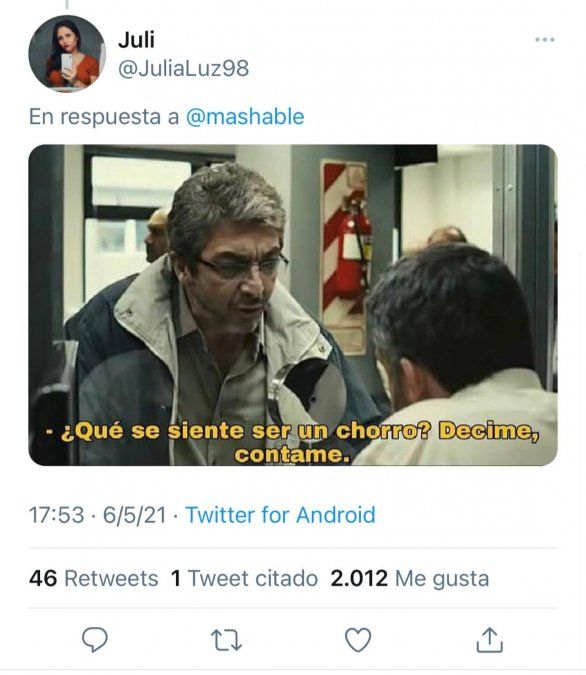Tap the retweet arrows icon
The width and height of the screenshot is (586, 675).
tap(226, 640)
